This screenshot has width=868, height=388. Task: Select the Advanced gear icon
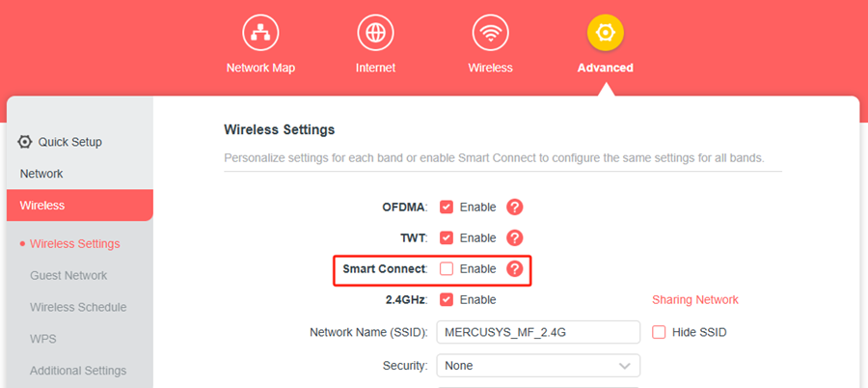605,33
